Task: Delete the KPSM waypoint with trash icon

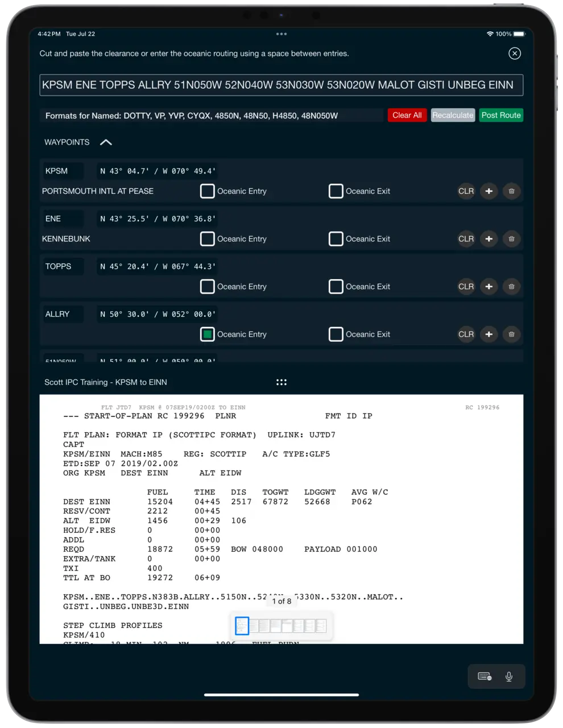Action: [511, 191]
